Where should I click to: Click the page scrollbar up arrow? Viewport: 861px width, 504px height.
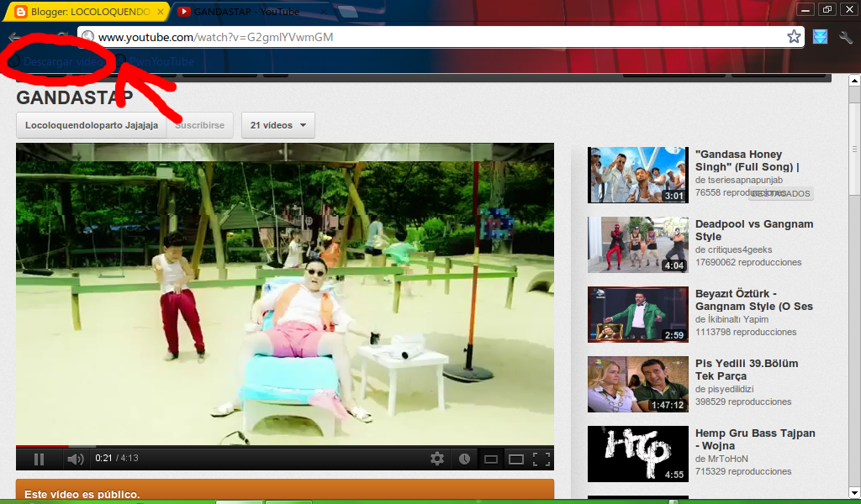pyautogui.click(x=854, y=80)
